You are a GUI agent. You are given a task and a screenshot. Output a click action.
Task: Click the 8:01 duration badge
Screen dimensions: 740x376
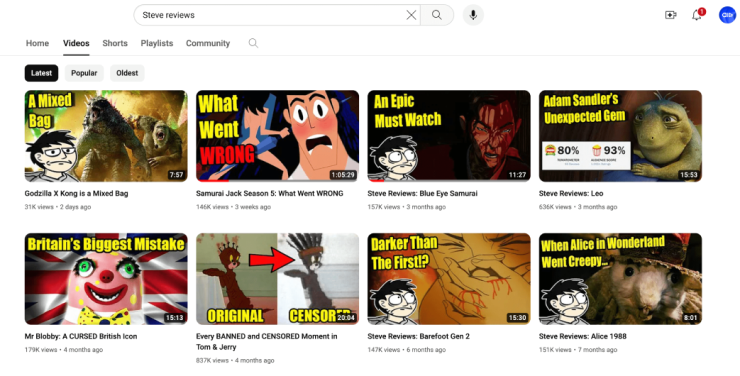pyautogui.click(x=690, y=318)
